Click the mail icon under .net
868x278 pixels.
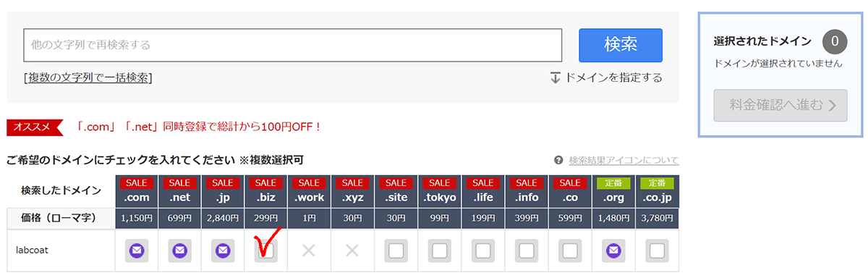(179, 251)
